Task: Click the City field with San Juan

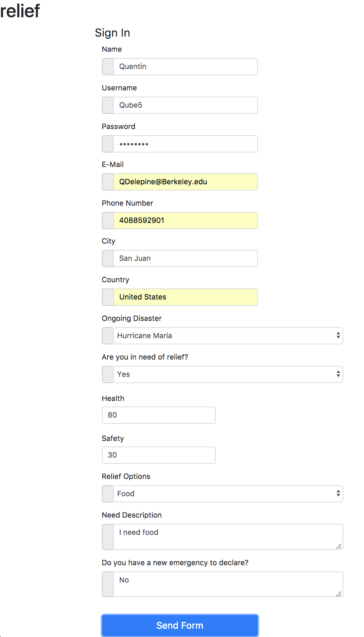Action: coord(185,258)
